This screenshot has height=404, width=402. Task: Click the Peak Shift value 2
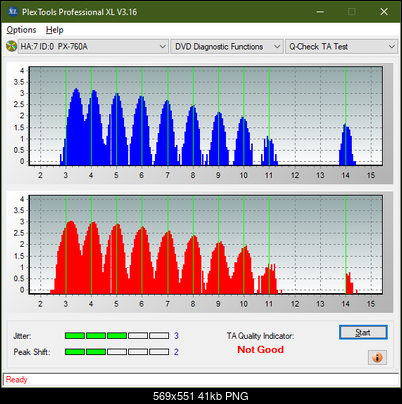point(176,352)
